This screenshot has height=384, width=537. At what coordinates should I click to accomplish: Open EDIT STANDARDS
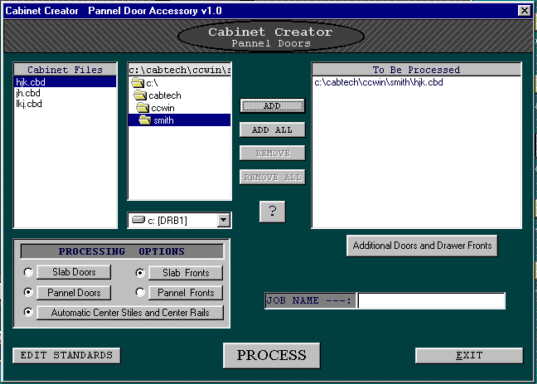(x=66, y=355)
